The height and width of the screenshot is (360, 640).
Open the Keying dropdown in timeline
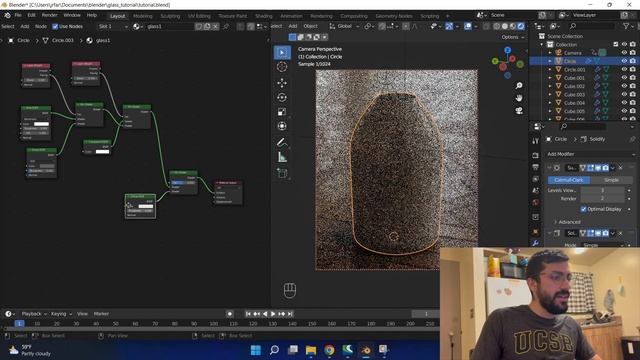[61, 314]
